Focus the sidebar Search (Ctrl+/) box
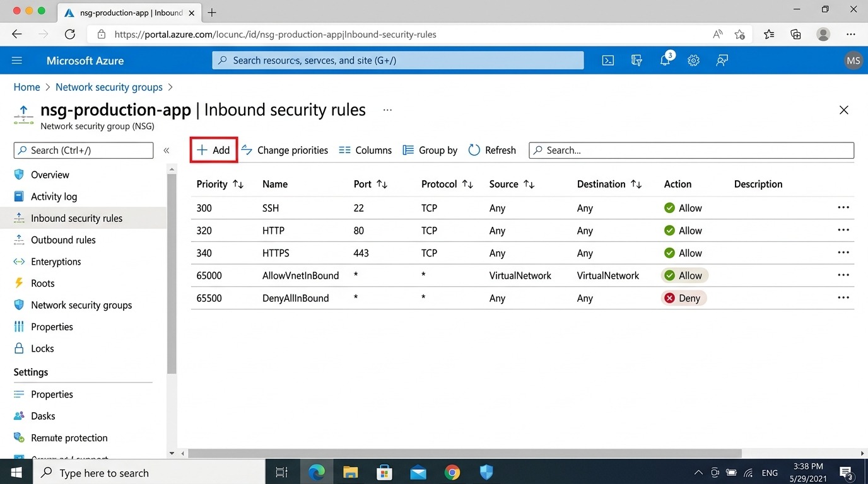Screen dimensions: 868x484 coord(83,150)
